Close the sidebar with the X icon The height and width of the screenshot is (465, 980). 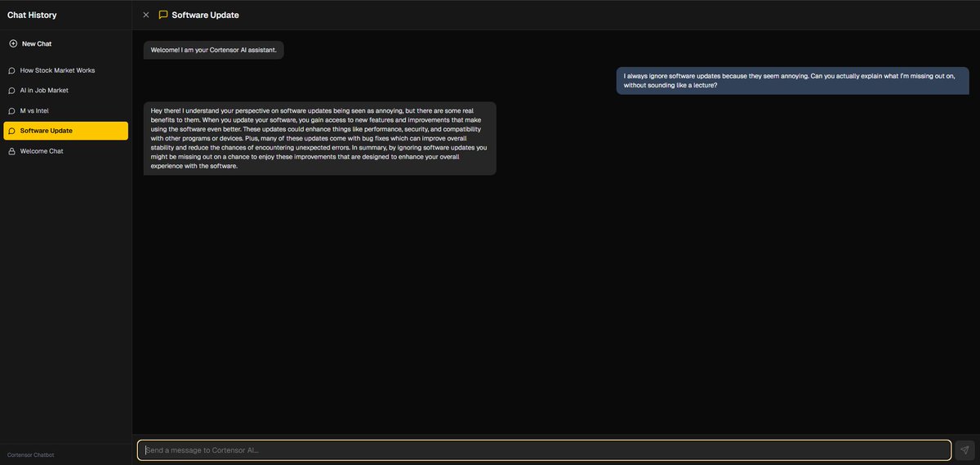pyautogui.click(x=146, y=15)
